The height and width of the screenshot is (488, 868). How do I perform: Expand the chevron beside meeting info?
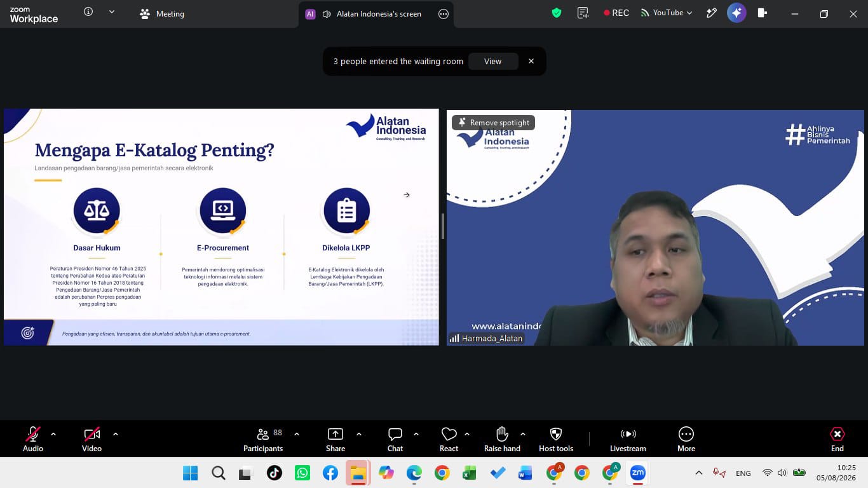112,12
